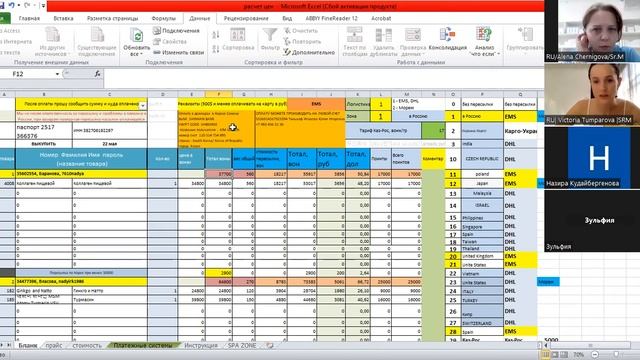Click Повторить reapply filter button
The width and height of the screenshot is (640, 360).
tap(302, 41)
